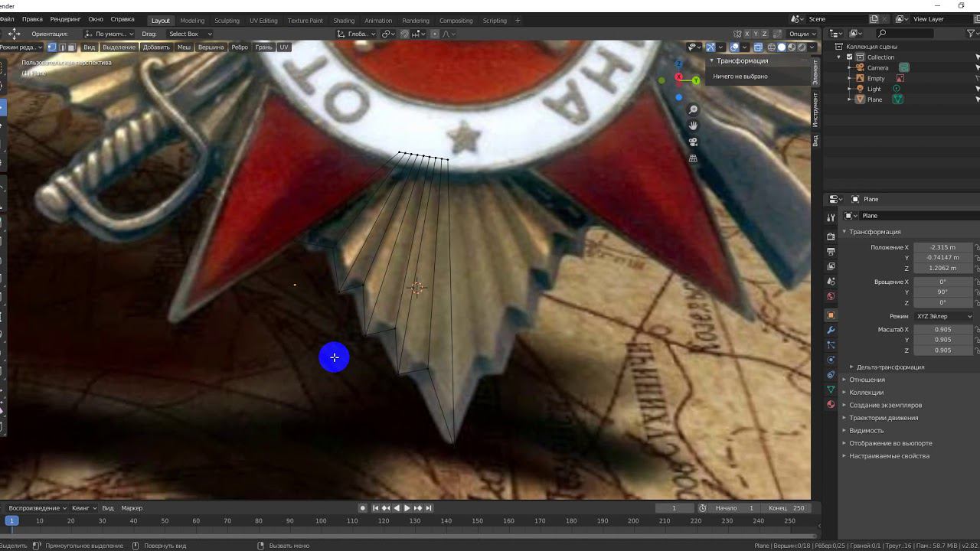This screenshot has width=980, height=551.
Task: Toggle proportional editing button
Action: [x=435, y=34]
